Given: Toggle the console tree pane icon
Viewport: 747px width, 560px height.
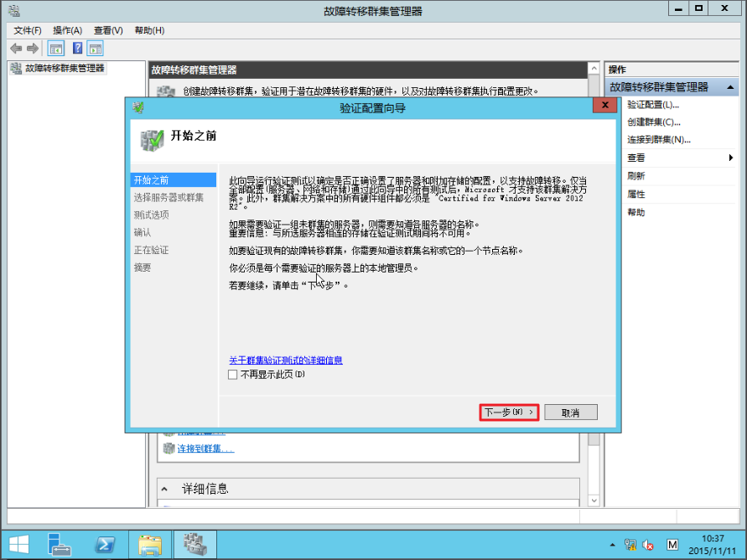Looking at the screenshot, I should 55,48.
